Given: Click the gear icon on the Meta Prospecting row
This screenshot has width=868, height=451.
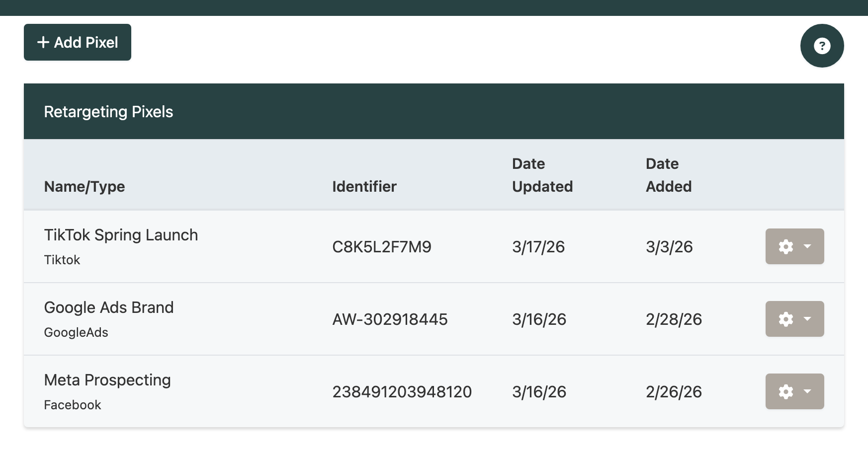Looking at the screenshot, I should (786, 391).
